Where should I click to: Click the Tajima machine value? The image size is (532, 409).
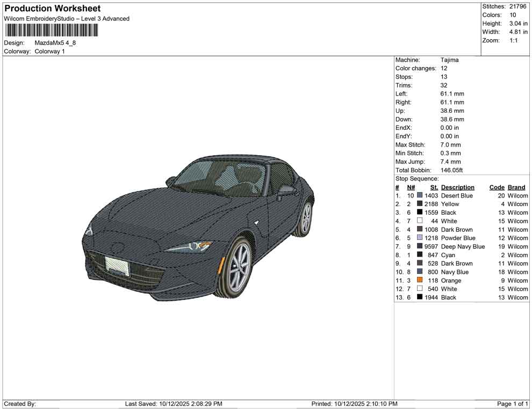tap(449, 60)
